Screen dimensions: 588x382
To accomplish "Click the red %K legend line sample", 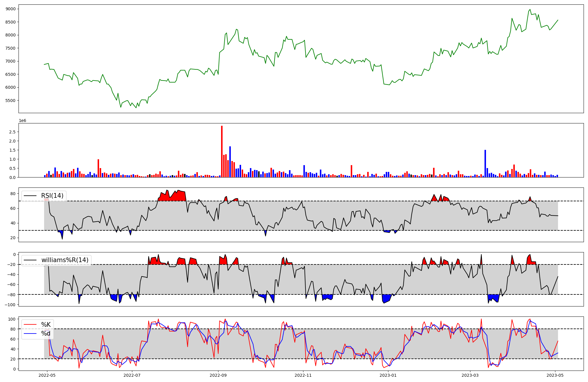I will [30, 325].
